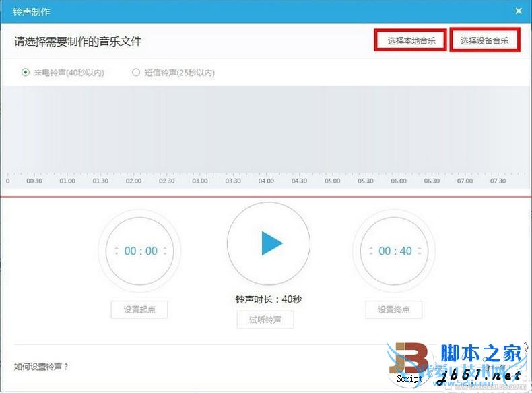Click the 02.30 mark on the timeline

click(x=167, y=181)
